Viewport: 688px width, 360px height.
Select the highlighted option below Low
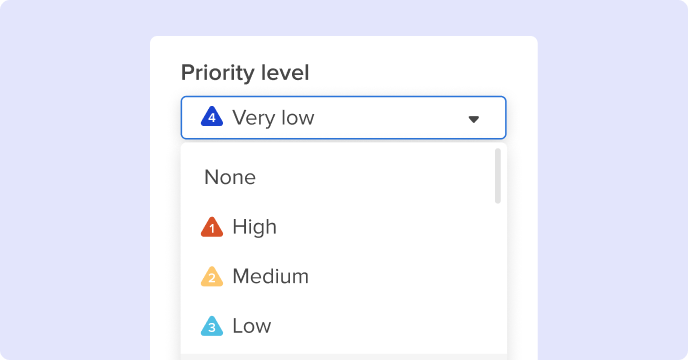tap(344, 357)
